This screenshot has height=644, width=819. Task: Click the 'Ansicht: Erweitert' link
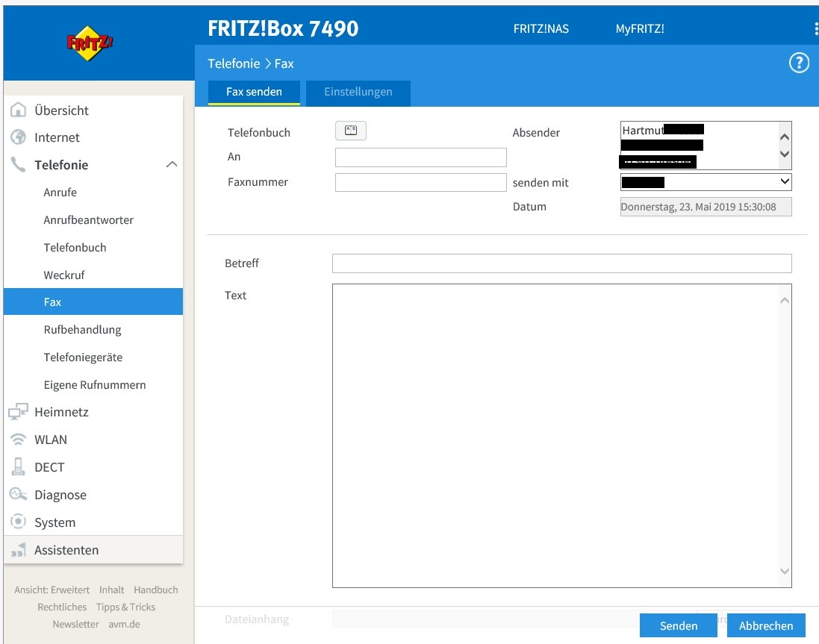click(x=52, y=590)
